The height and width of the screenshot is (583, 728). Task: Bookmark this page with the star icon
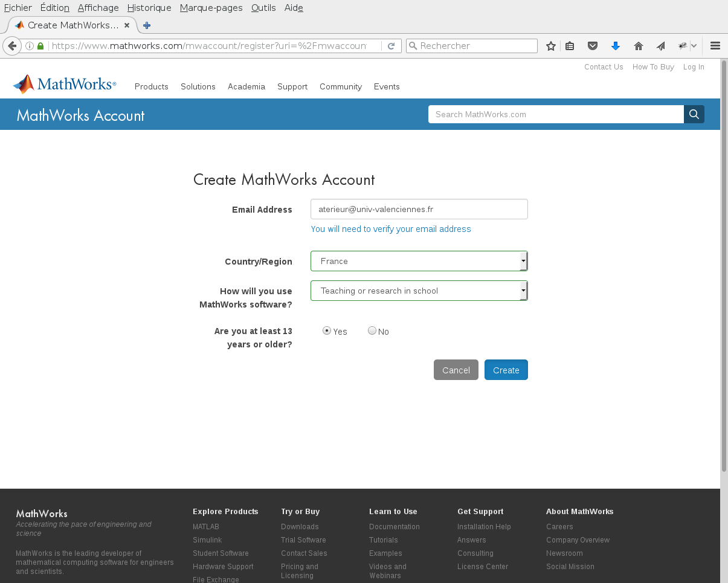coord(551,46)
